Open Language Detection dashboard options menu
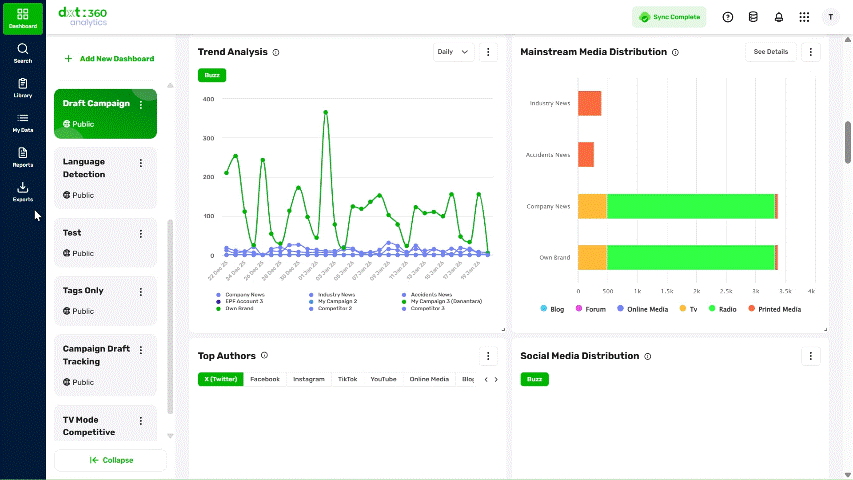Image resolution: width=853 pixels, height=480 pixels. 141,163
